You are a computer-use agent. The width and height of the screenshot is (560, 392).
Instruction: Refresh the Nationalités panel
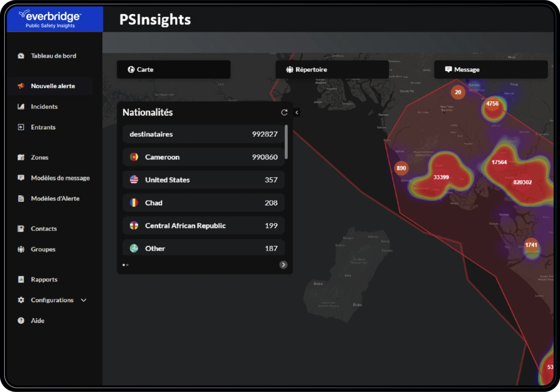[284, 113]
